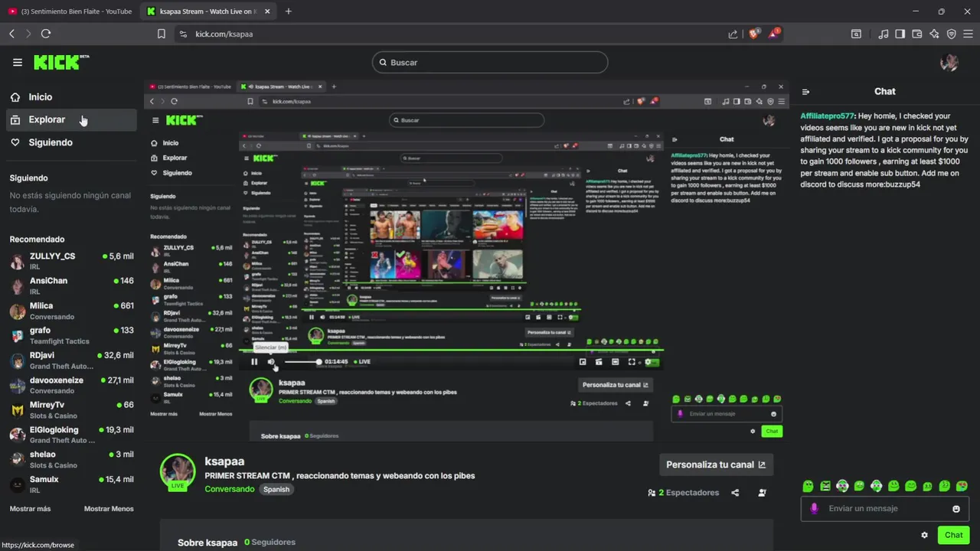980x551 pixels.
Task: Click Personaliza tu canal button
Action: pos(716,465)
